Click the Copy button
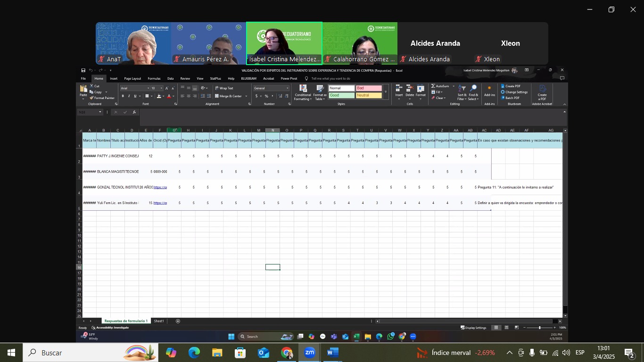644x362 pixels. 96,92
